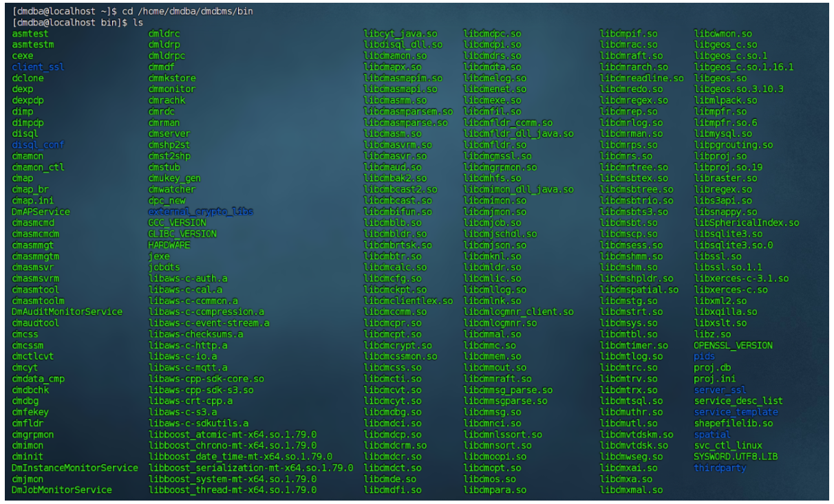The height and width of the screenshot is (504, 834).
Task: Click the "libaws-checksums.a" file name
Action: coord(195,334)
